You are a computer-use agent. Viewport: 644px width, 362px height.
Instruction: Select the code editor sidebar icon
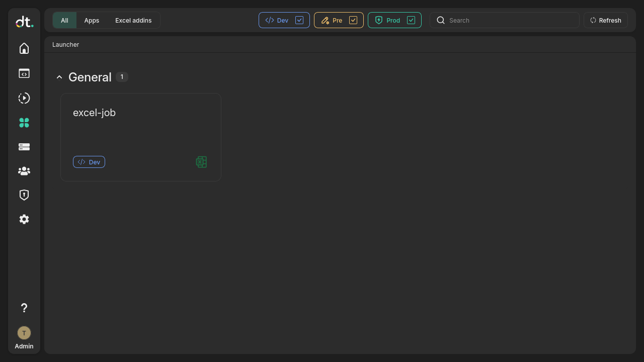(x=24, y=73)
